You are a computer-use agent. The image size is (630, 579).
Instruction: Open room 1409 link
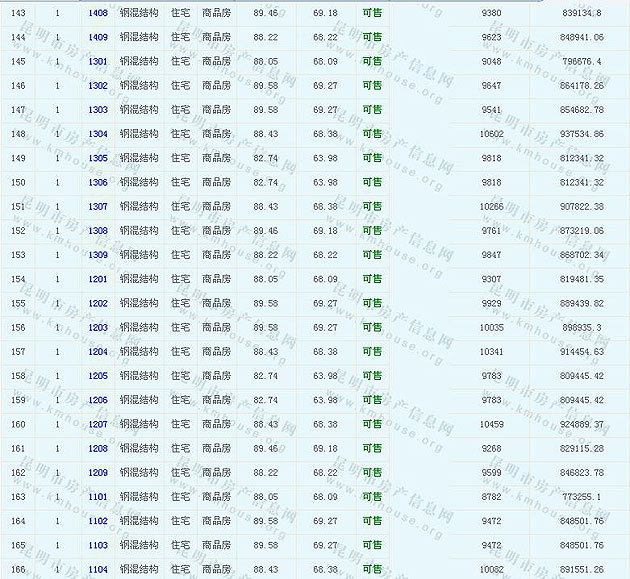point(97,37)
